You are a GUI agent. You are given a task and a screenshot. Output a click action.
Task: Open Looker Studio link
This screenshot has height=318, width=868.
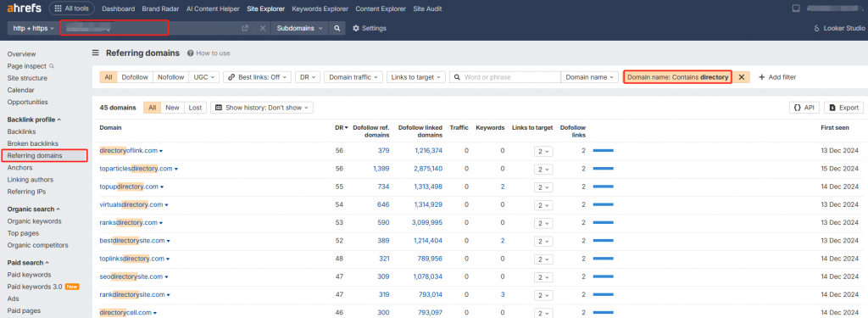(838, 28)
